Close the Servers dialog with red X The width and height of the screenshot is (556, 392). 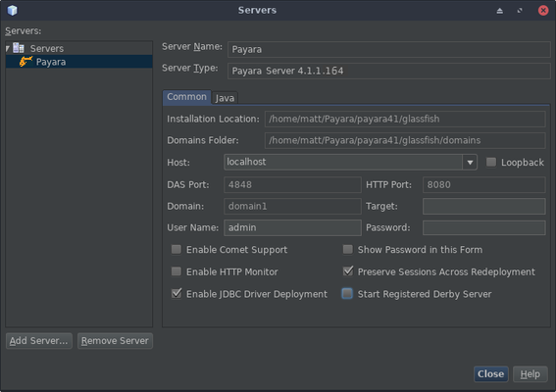(x=543, y=10)
